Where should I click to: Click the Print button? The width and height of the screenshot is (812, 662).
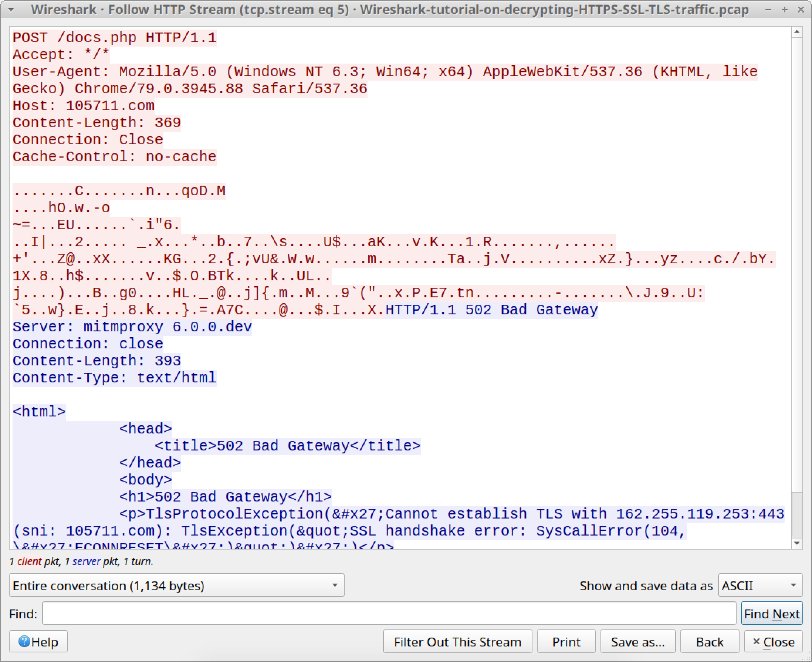tap(566, 641)
